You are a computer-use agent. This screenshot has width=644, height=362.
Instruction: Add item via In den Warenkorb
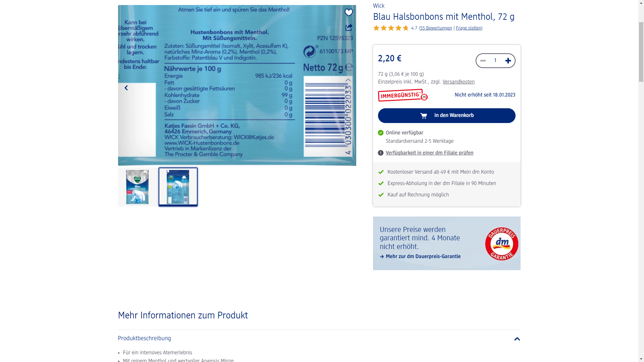coord(447,116)
